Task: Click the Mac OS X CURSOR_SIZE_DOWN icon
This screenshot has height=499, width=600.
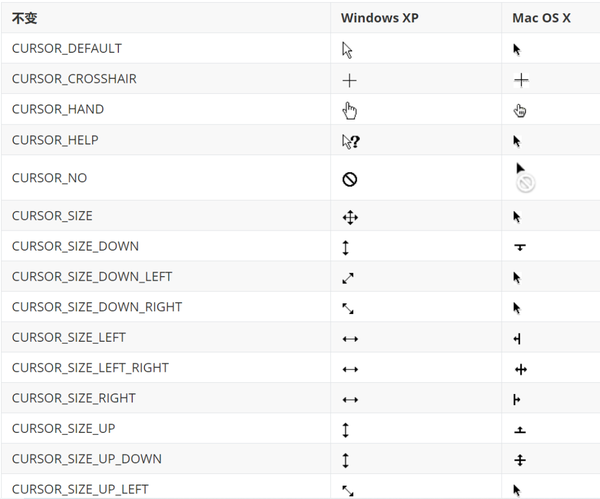Action: coord(520,247)
